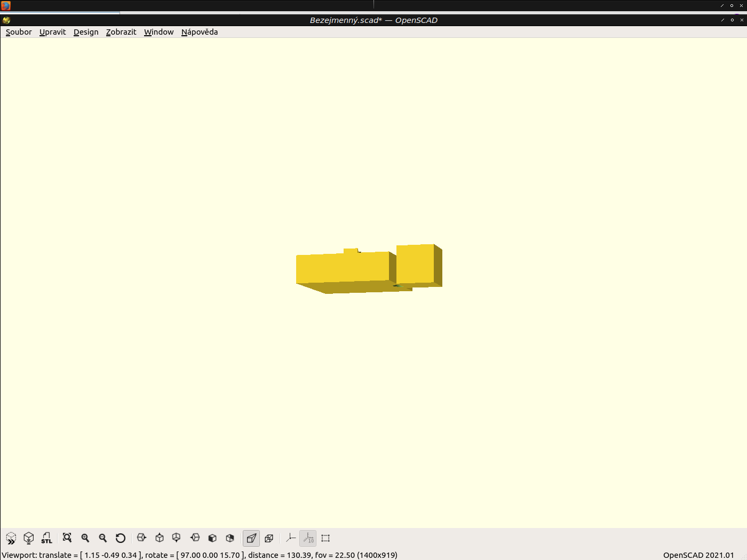Show the coordinate axes
Screen dimensions: 747x560
click(x=290, y=538)
